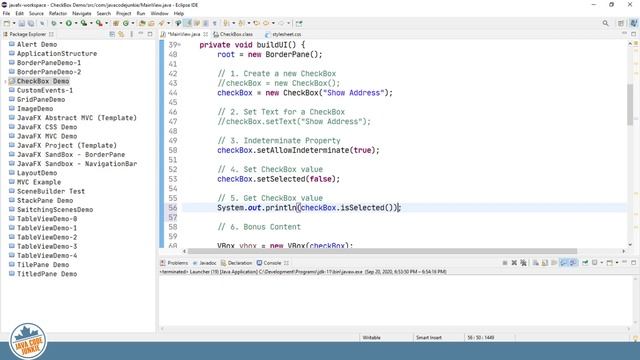
Task: Navigate Back to previous editor location
Action: [x=266, y=24]
